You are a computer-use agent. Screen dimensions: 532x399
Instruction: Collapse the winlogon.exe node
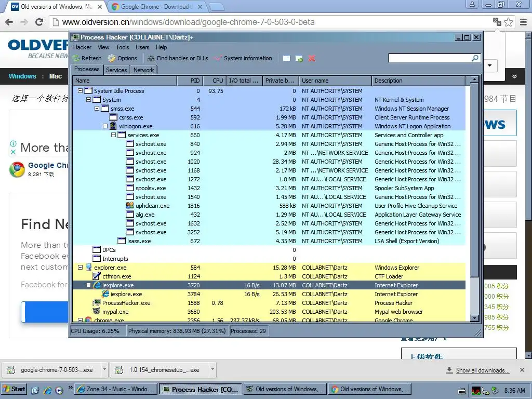point(105,126)
